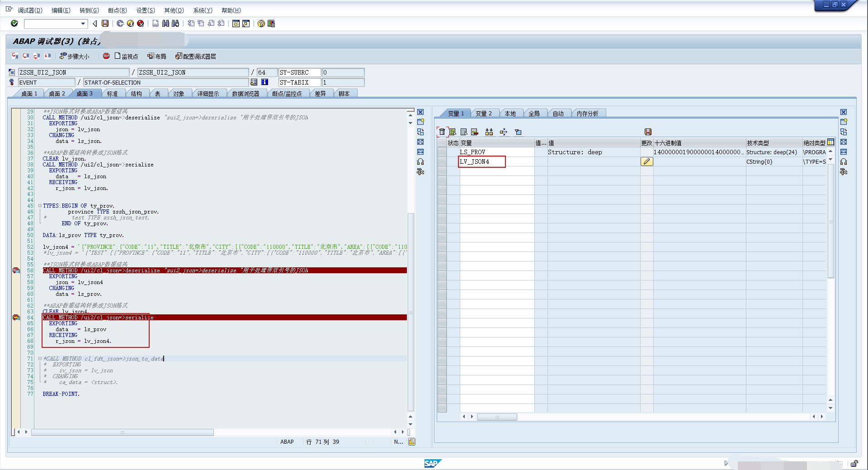Click the Generate Shortcut icon

pyautogui.click(x=246, y=24)
